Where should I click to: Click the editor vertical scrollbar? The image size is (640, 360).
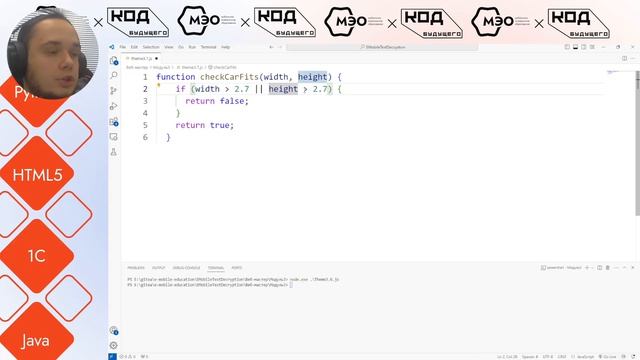point(637,143)
